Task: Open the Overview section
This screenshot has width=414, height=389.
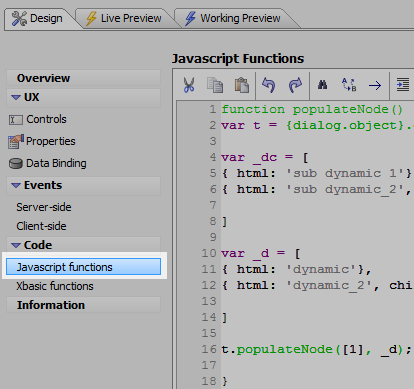Action: point(83,78)
